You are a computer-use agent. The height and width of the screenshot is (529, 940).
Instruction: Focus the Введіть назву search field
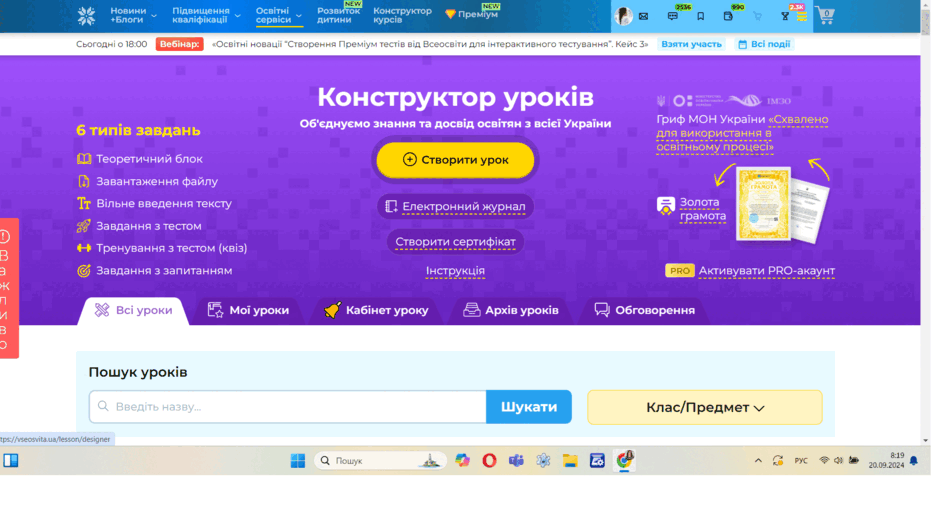tap(288, 407)
